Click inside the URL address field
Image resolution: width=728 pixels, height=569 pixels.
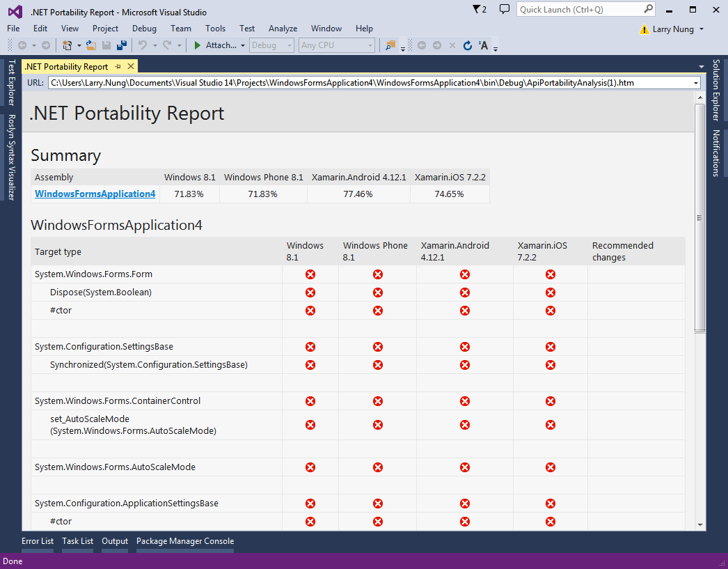[370, 83]
